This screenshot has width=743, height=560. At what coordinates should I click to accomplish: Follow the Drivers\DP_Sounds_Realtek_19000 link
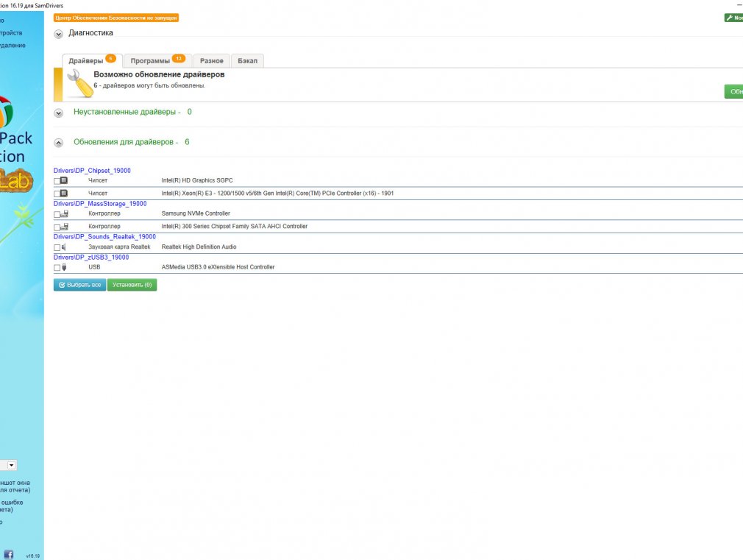(104, 237)
